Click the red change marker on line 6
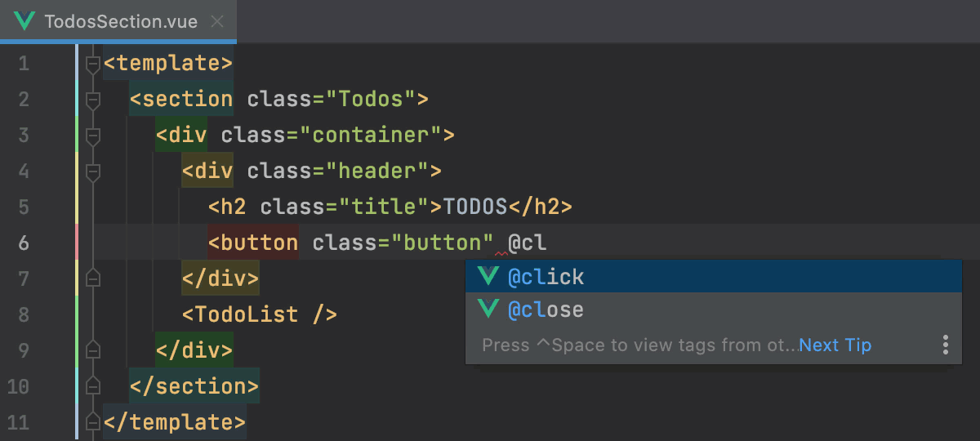980x441 pixels. click(77, 243)
